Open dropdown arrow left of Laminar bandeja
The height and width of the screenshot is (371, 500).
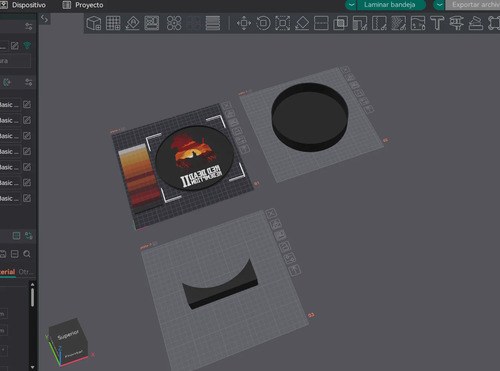pos(351,5)
